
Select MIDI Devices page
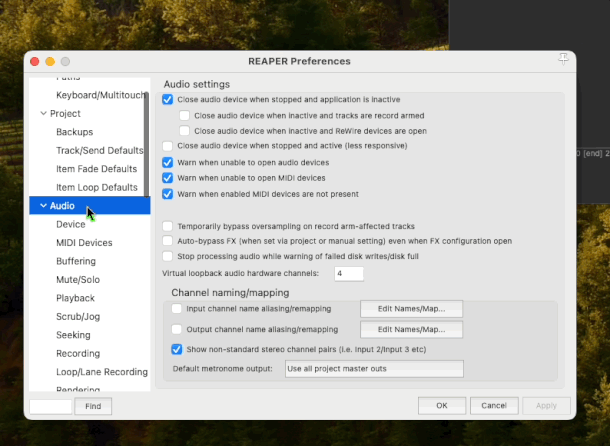click(84, 242)
